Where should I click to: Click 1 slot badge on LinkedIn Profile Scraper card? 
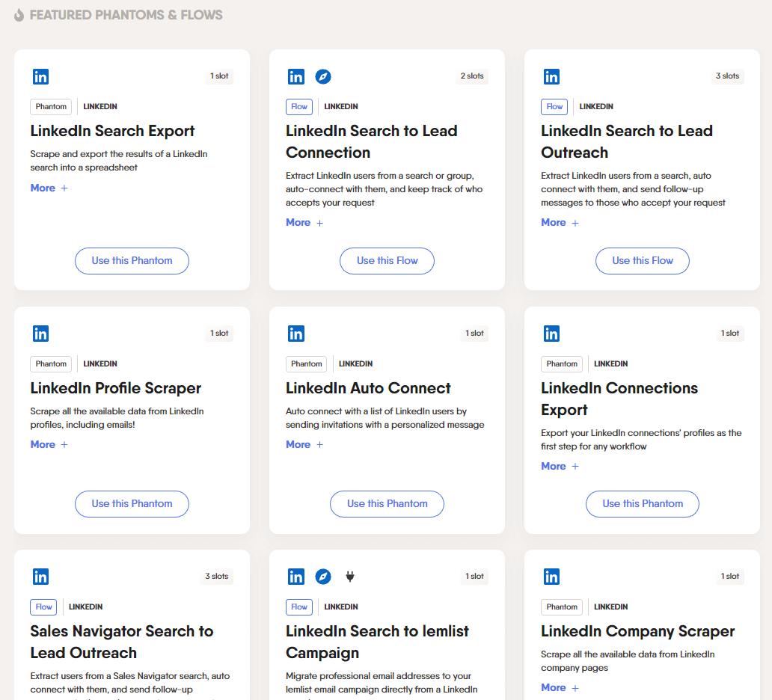219,334
